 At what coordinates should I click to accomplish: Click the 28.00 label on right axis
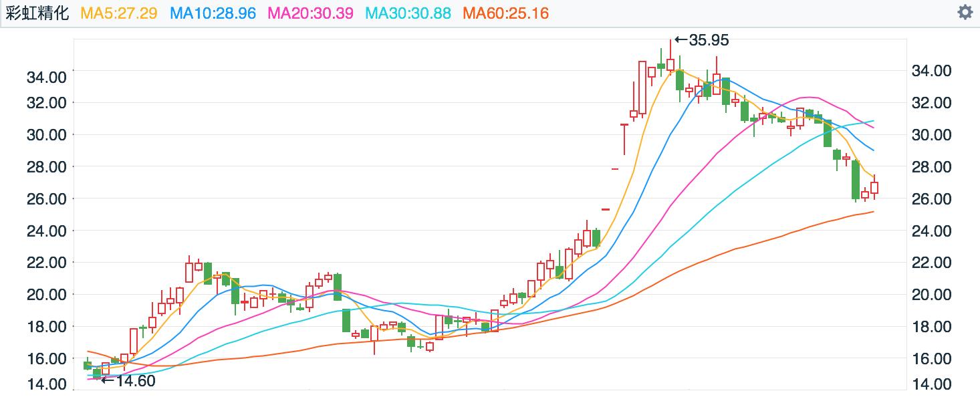click(931, 166)
